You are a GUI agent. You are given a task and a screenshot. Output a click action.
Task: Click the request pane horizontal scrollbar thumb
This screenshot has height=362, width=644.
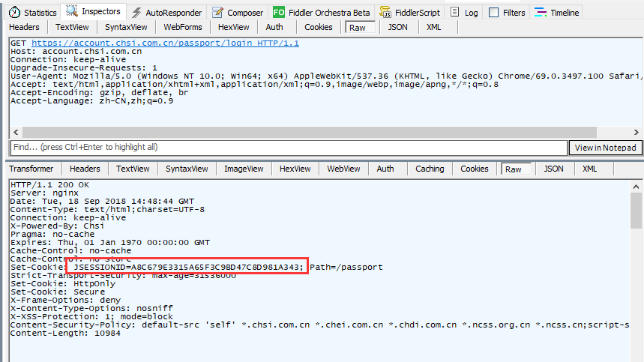pos(310,132)
